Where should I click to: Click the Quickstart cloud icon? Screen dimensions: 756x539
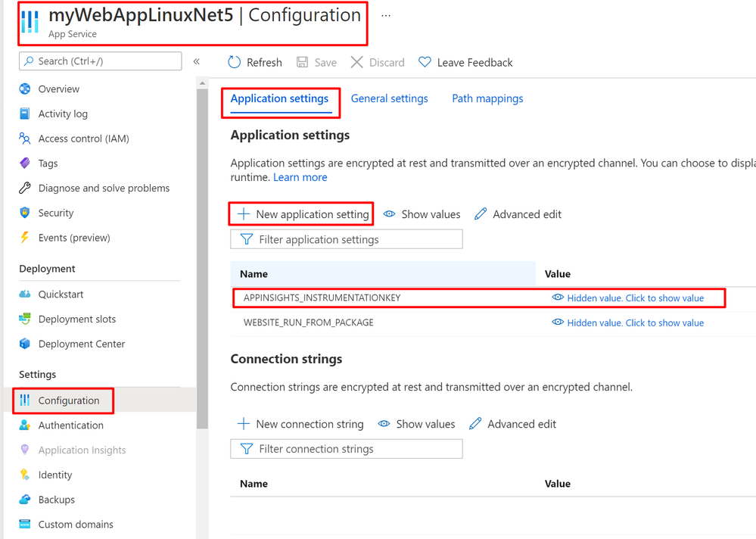click(x=24, y=294)
